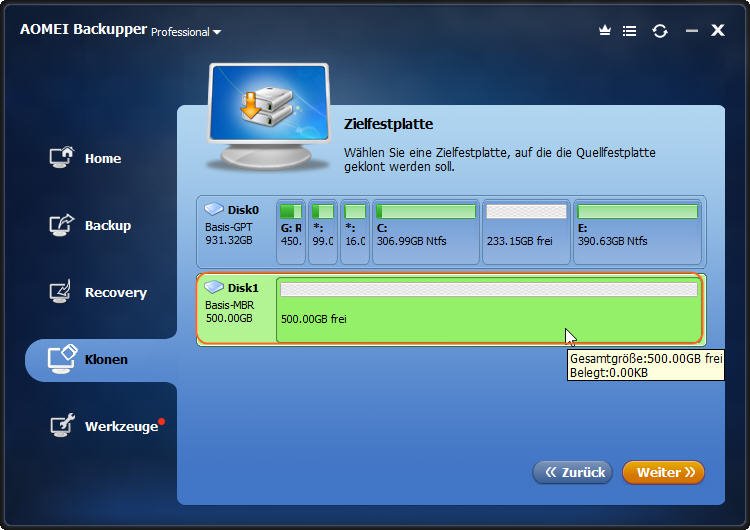750x530 pixels.
Task: Select the C: 306.99GB Ntfs partition
Action: [x=426, y=232]
